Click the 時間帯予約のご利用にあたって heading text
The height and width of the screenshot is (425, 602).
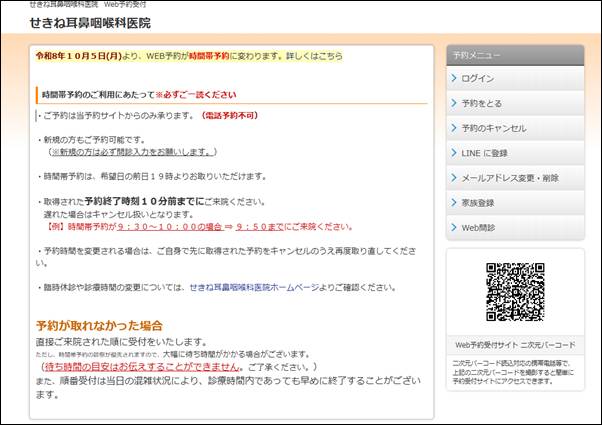coord(98,95)
